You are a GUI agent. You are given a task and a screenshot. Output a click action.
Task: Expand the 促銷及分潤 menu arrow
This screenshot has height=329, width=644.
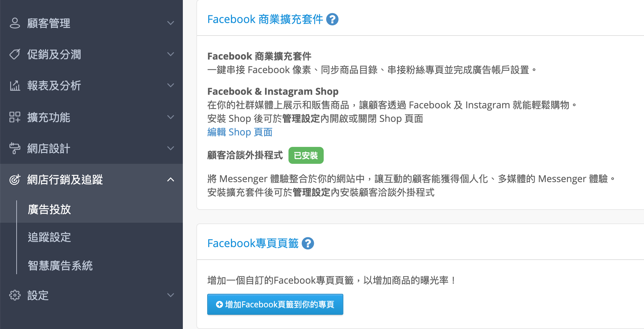(x=171, y=54)
